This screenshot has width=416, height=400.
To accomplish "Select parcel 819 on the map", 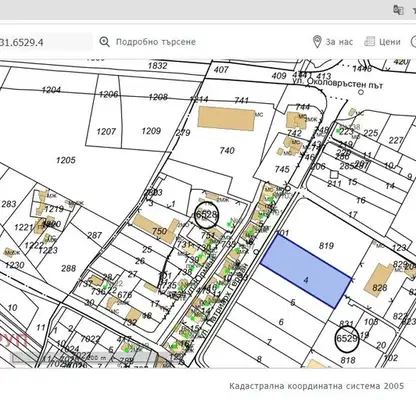I will point(326,246).
